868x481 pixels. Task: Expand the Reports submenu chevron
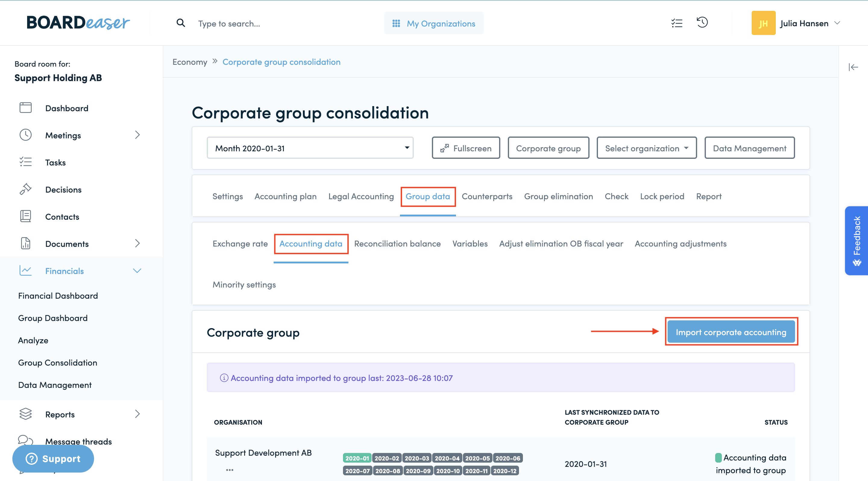coord(137,414)
